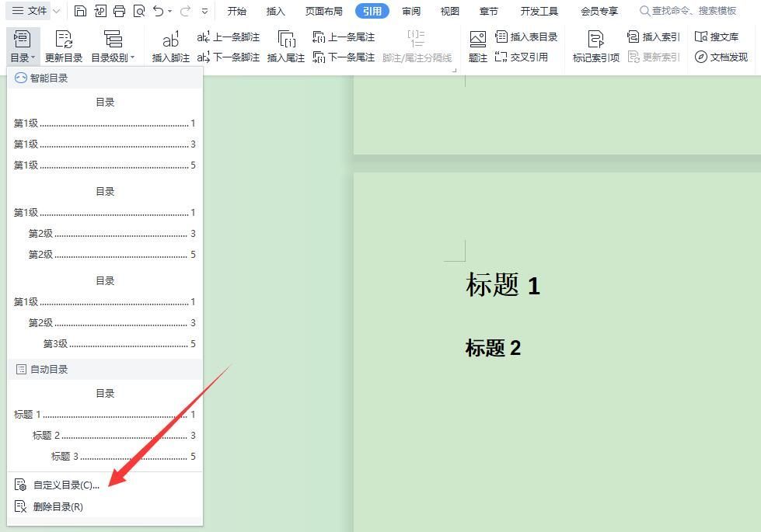
Task: Click the Undo arrow icon
Action: 159,11
